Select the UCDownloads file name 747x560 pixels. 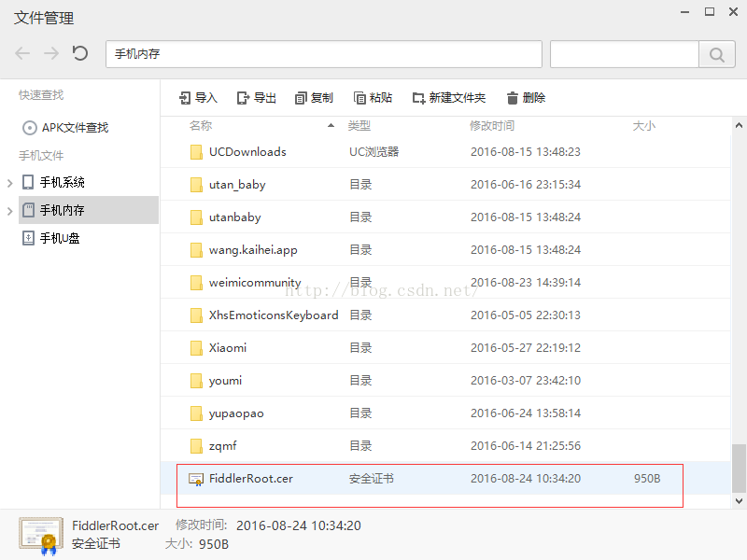pyautogui.click(x=247, y=152)
